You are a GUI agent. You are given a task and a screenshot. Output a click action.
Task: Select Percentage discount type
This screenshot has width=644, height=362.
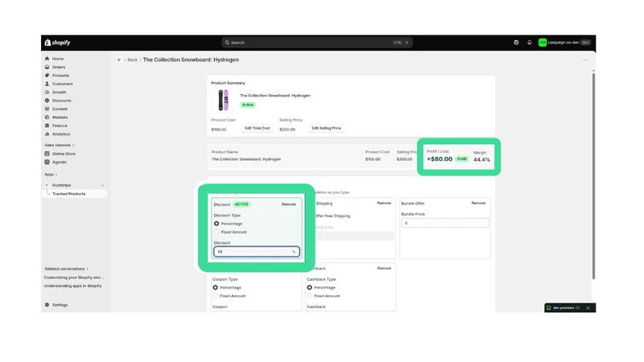click(217, 224)
